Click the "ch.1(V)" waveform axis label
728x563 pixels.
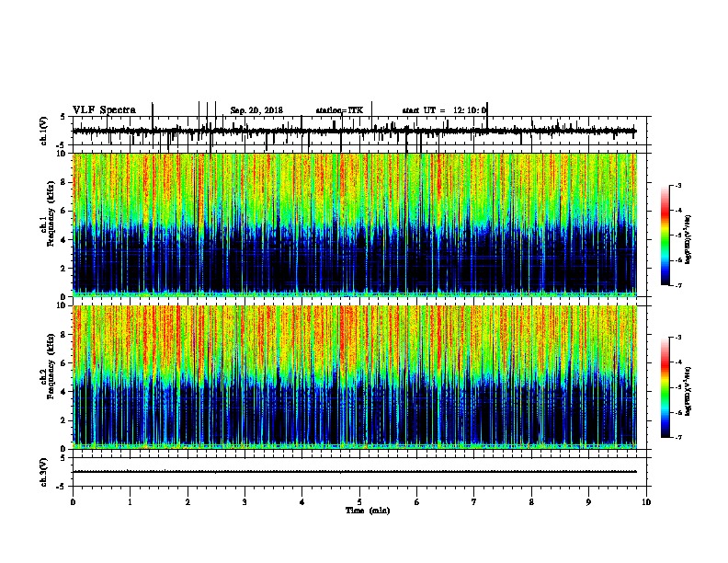44,131
